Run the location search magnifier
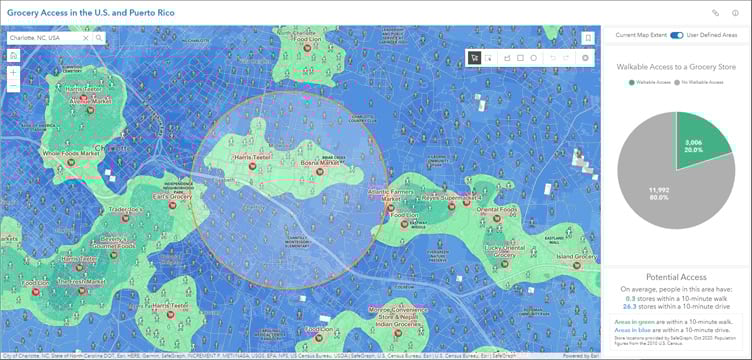Screen dimensions: 752x360 click(x=99, y=38)
